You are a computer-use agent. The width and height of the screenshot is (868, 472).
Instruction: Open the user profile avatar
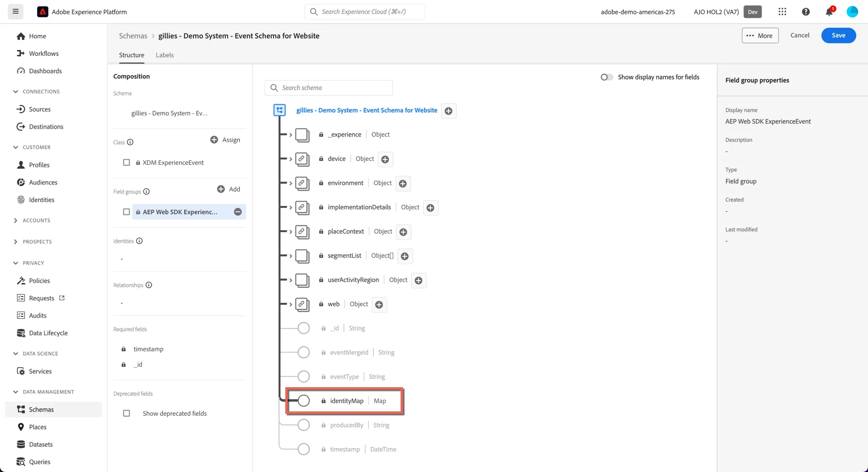pos(852,12)
